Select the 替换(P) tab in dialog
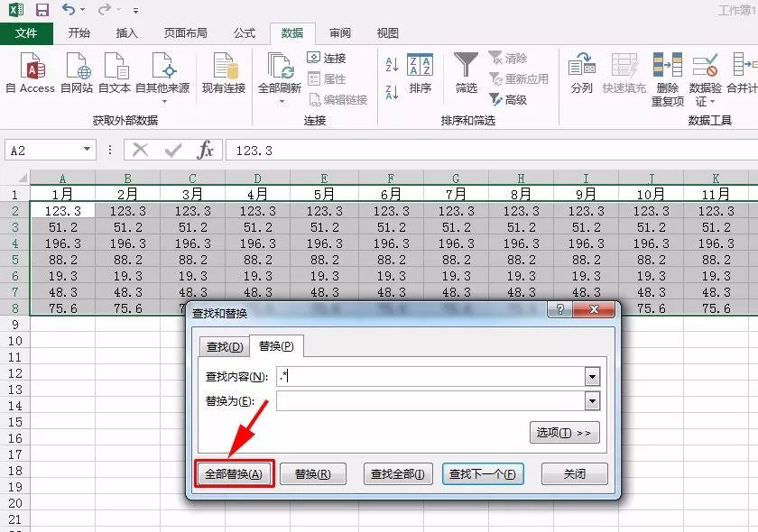This screenshot has height=532, width=758. click(x=276, y=345)
